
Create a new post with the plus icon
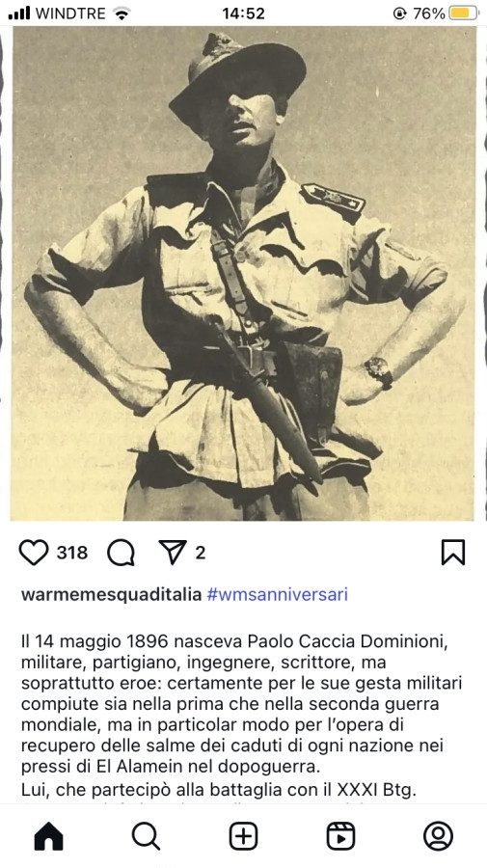[243, 836]
